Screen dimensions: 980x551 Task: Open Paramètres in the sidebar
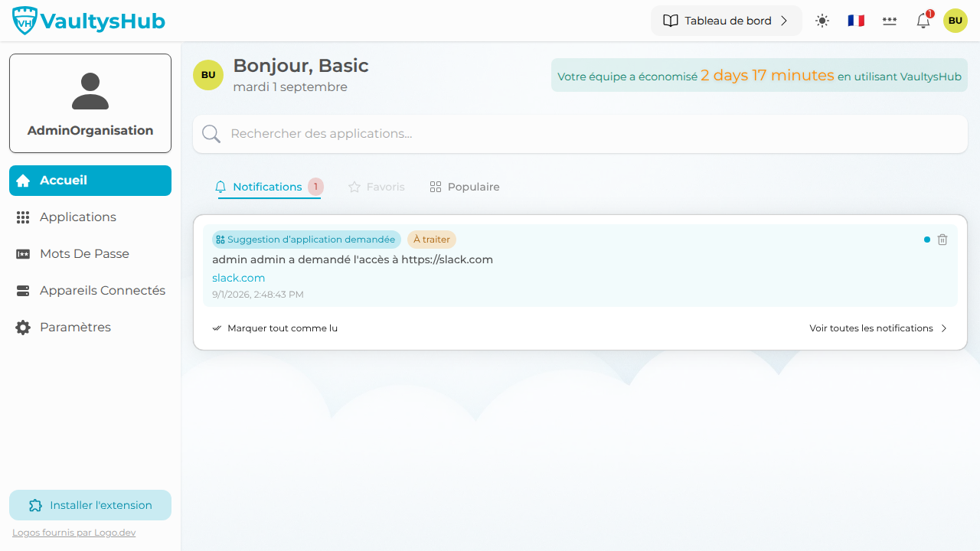click(x=90, y=328)
